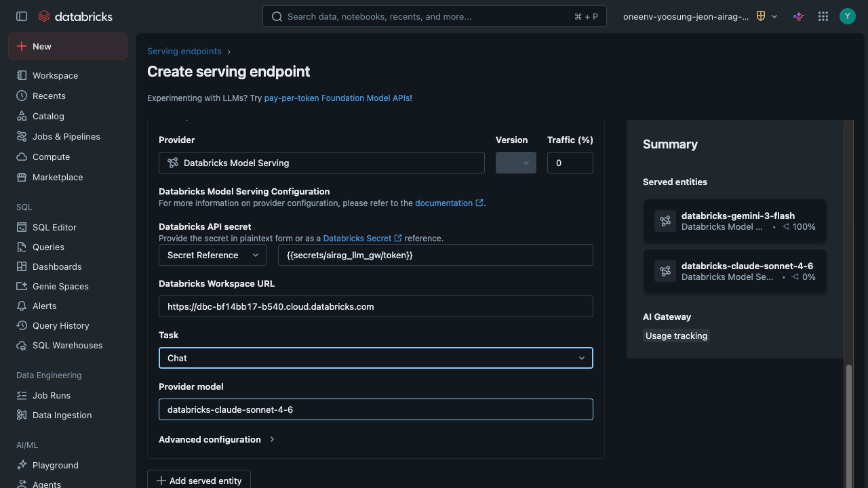The width and height of the screenshot is (868, 488).
Task: Open the Secret Reference type dropdown
Action: [213, 255]
